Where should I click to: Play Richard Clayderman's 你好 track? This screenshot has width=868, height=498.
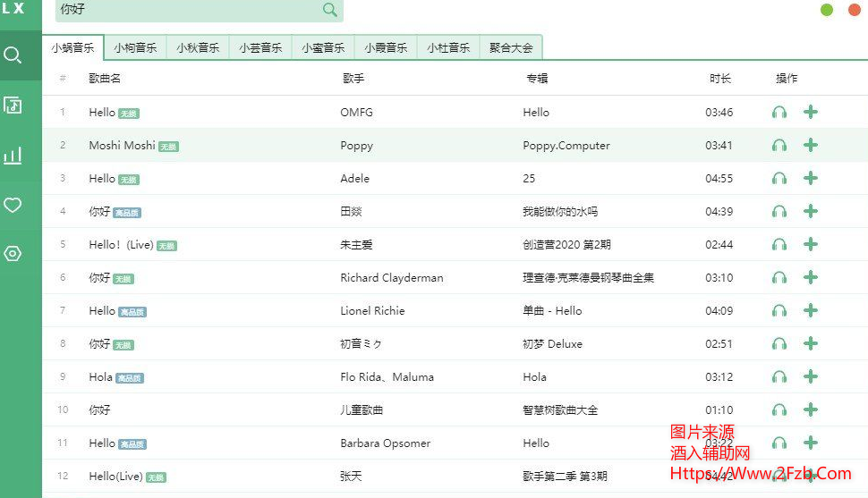click(x=779, y=277)
